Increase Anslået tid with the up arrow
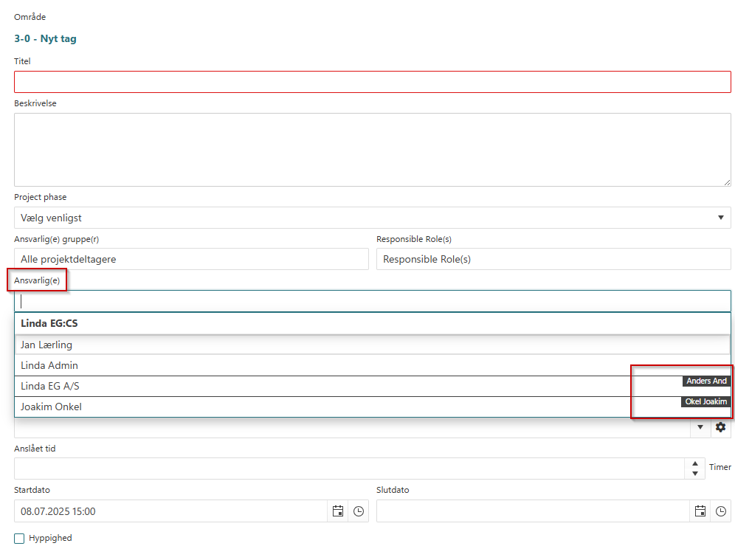Screen dimensions: 735x560 (695, 463)
